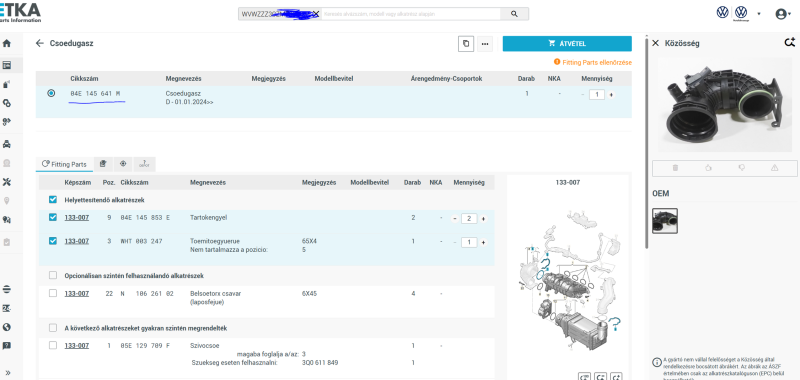Image resolution: width=800 pixels, height=380 pixels.
Task: Copy part details with the copy icon
Action: point(465,44)
